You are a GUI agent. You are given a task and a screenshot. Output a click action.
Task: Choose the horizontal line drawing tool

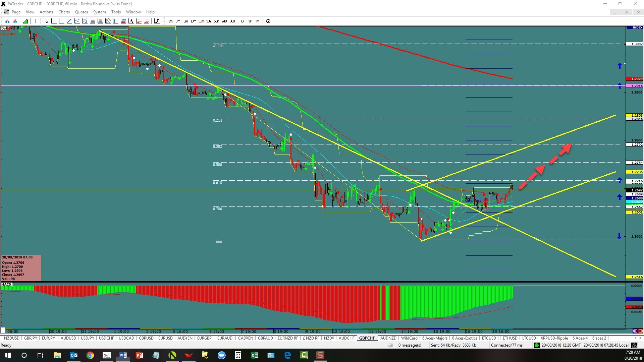coord(54,21)
